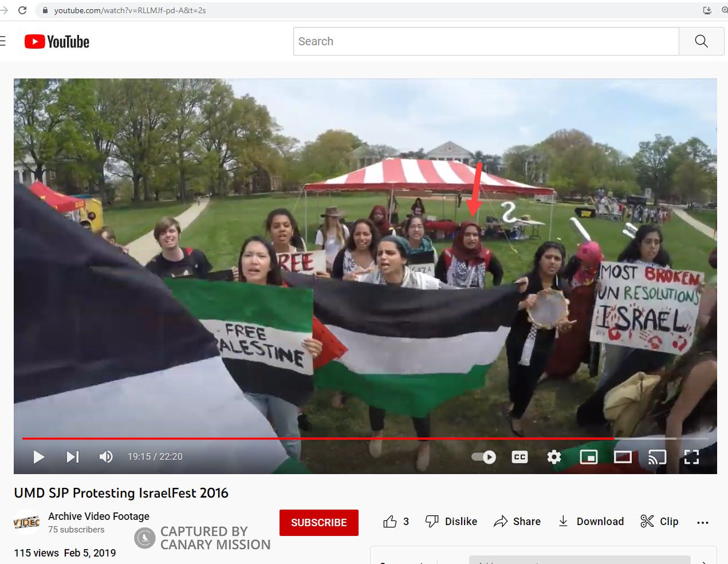Open the Clip tool

(x=659, y=521)
